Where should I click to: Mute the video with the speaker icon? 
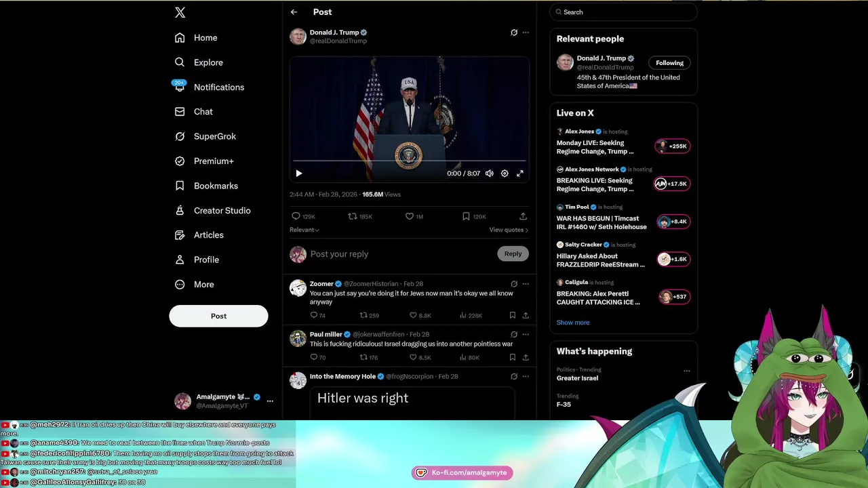pos(490,174)
